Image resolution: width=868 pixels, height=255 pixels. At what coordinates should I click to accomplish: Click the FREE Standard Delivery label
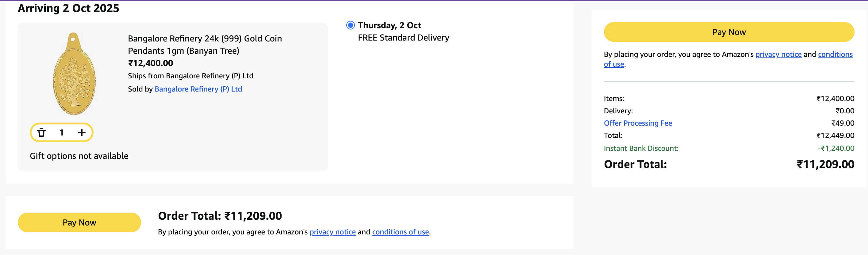point(403,38)
